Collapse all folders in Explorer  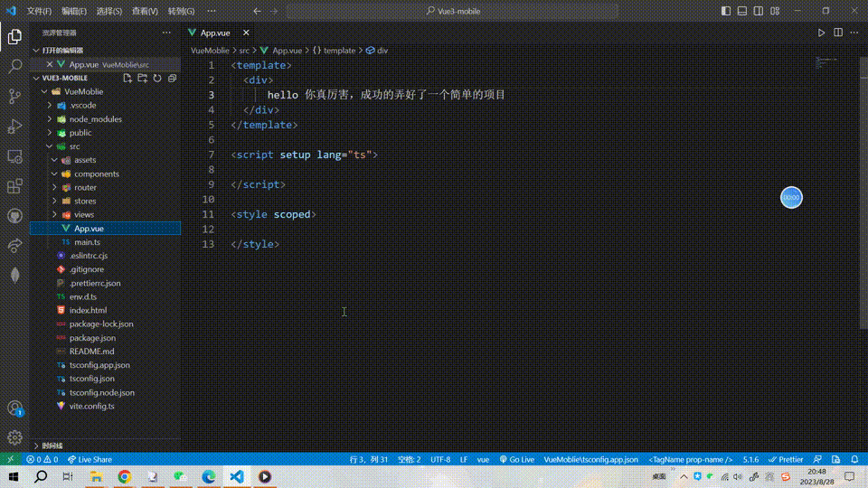click(172, 78)
